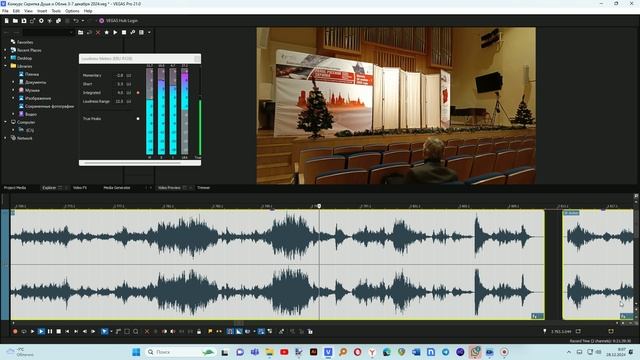
Task: Expand Recent Places tree node
Action: point(5,50)
